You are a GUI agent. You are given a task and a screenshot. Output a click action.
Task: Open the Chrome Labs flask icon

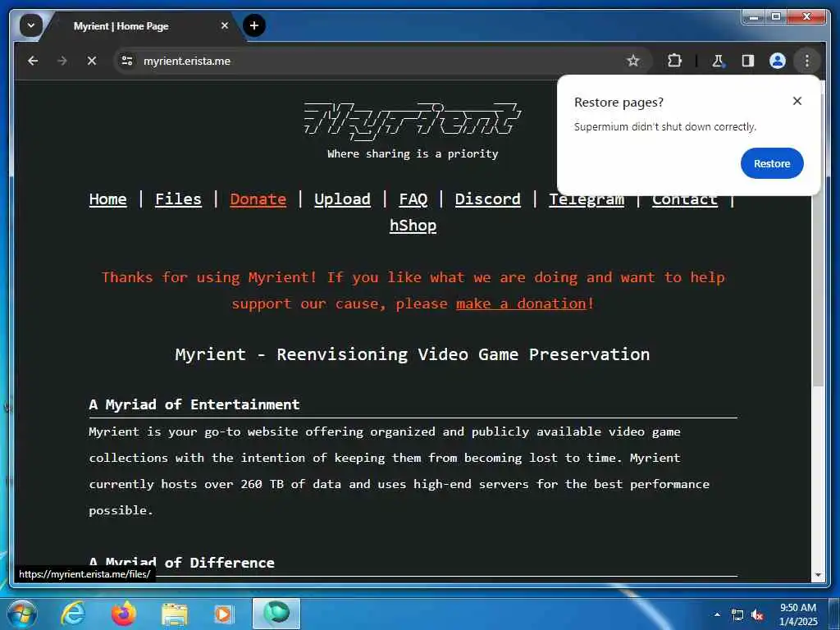point(718,61)
